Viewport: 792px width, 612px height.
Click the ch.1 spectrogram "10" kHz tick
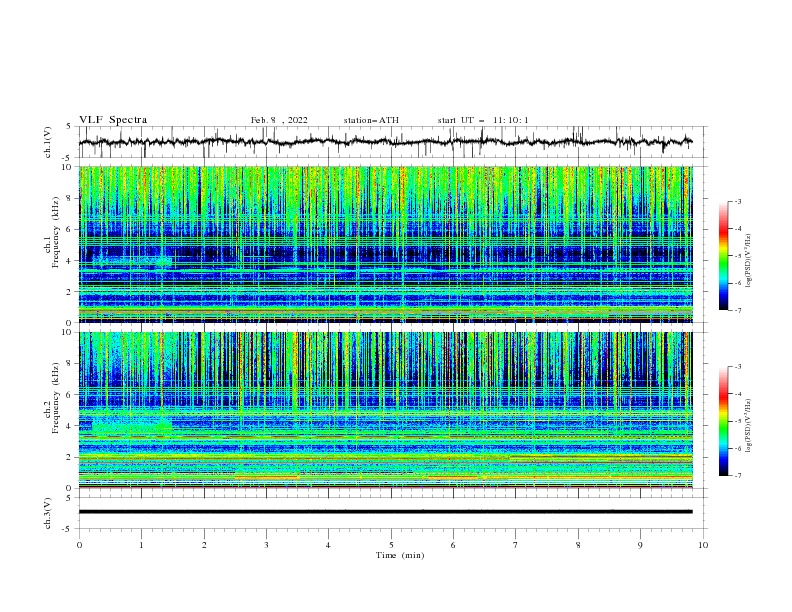click(x=70, y=167)
